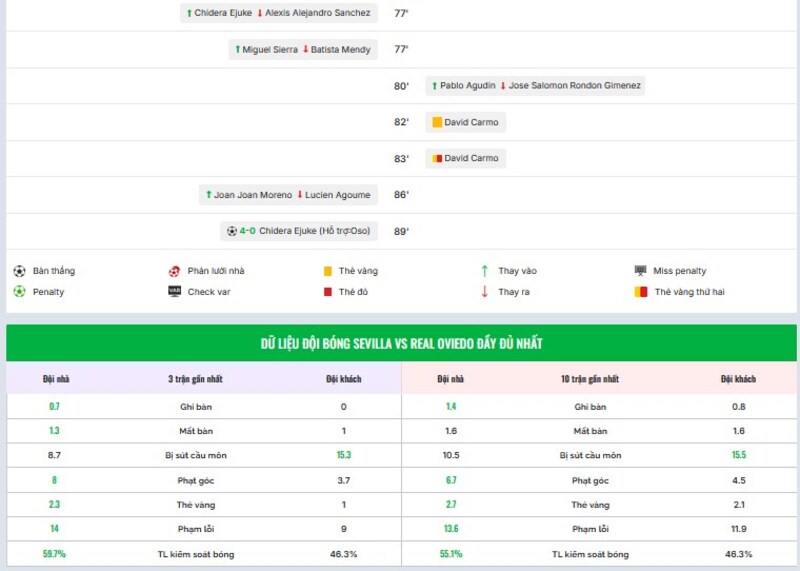Click David Carmo's second-yellow card icon at 83'
This screenshot has width=800, height=571.
click(436, 158)
